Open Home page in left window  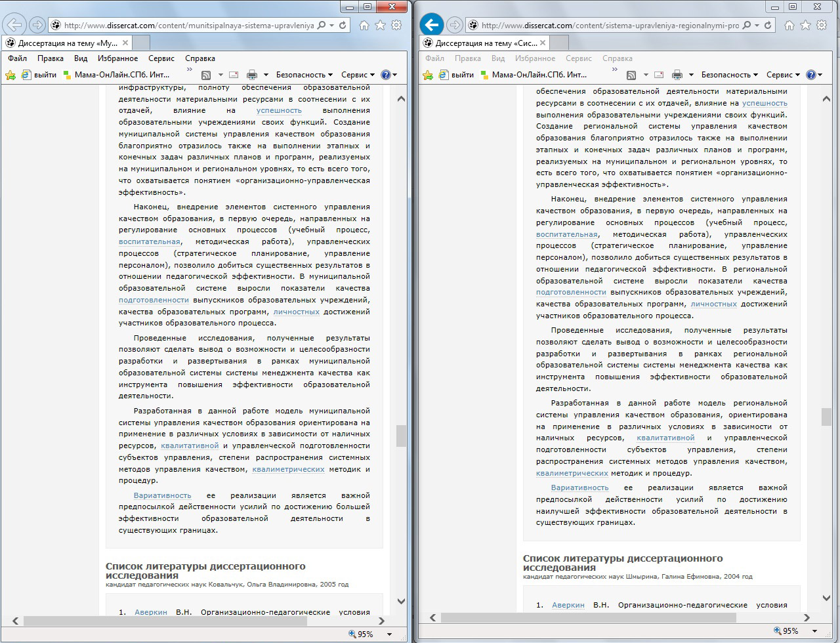tap(364, 26)
